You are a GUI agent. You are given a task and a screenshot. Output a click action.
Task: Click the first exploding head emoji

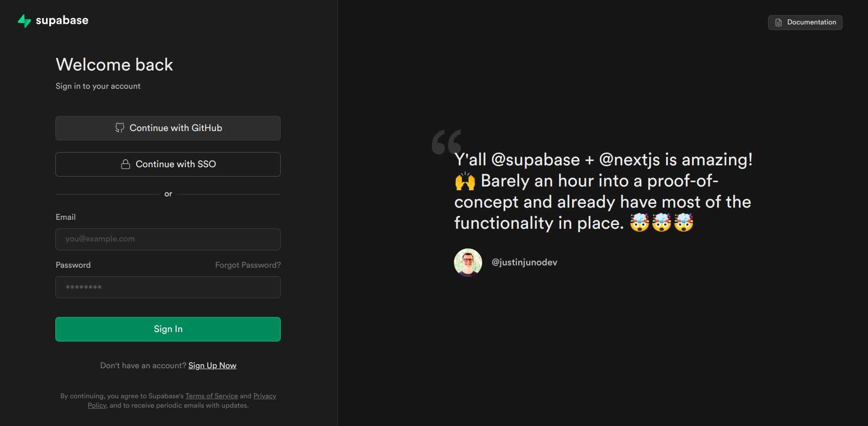click(x=639, y=223)
